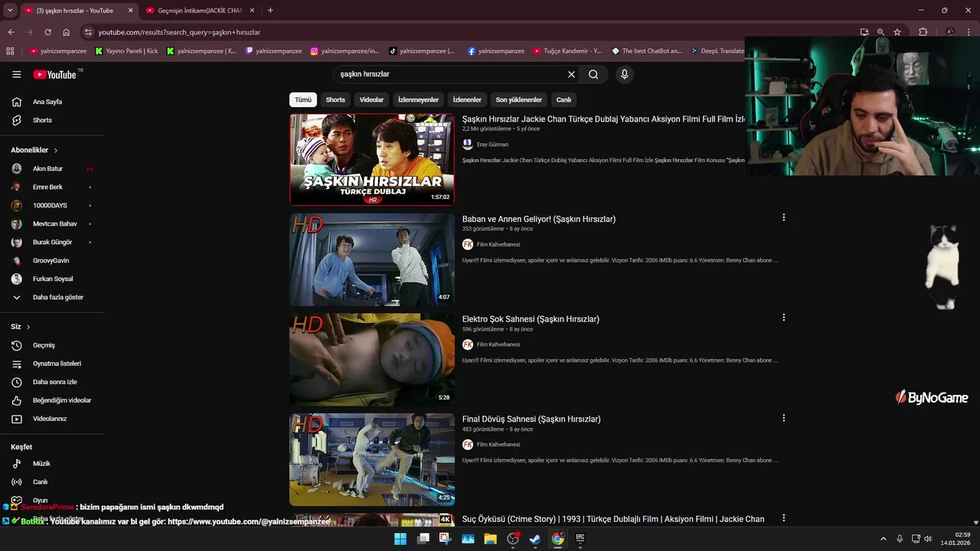The width and height of the screenshot is (980, 551).
Task: Open Steam from the taskbar
Action: click(x=535, y=539)
